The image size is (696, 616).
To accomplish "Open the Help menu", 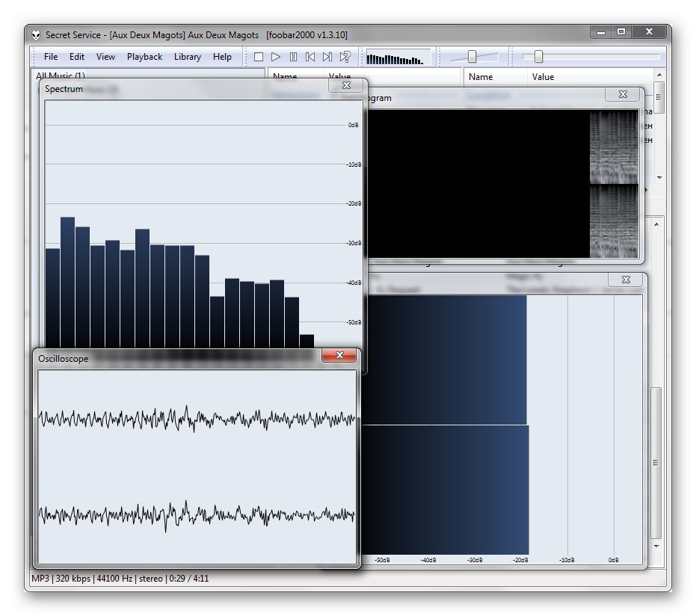I will [222, 57].
